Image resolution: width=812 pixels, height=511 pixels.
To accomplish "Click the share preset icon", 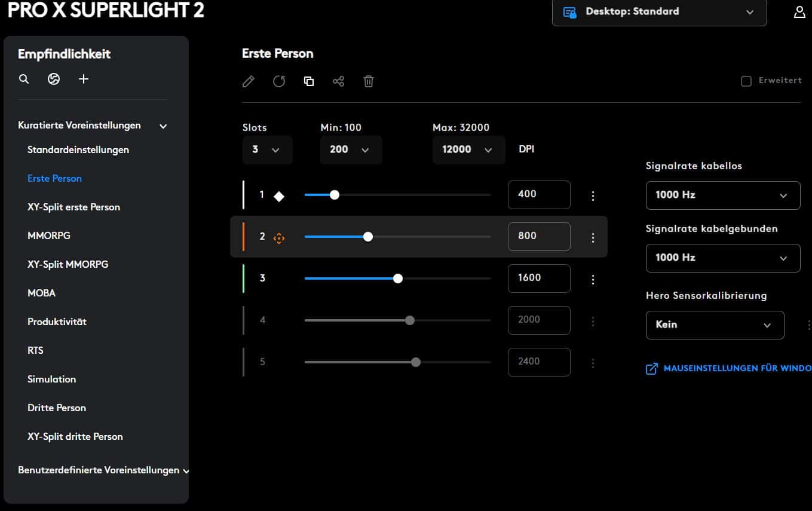I will pyautogui.click(x=339, y=81).
